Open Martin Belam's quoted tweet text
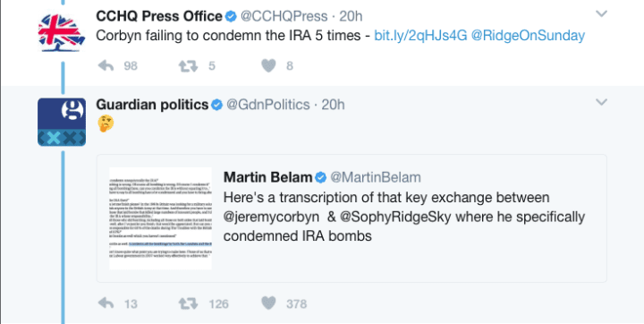Image resolution: width=644 pixels, height=324 pixels. pos(404,217)
